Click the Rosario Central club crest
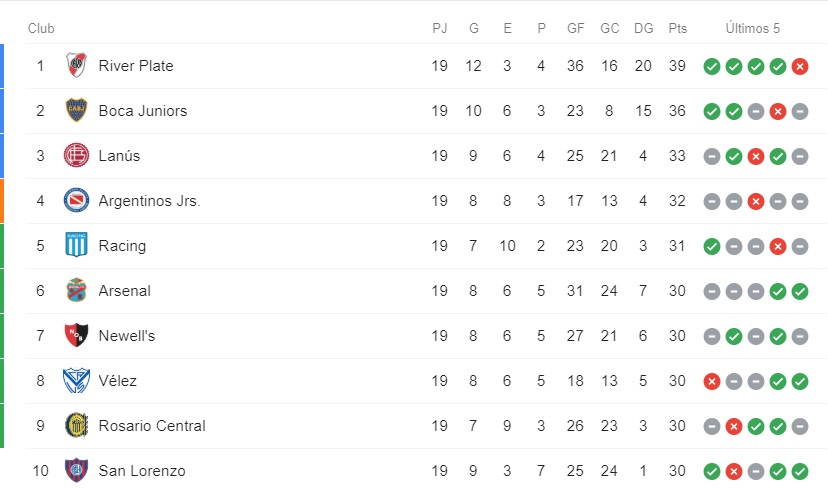 (76, 426)
